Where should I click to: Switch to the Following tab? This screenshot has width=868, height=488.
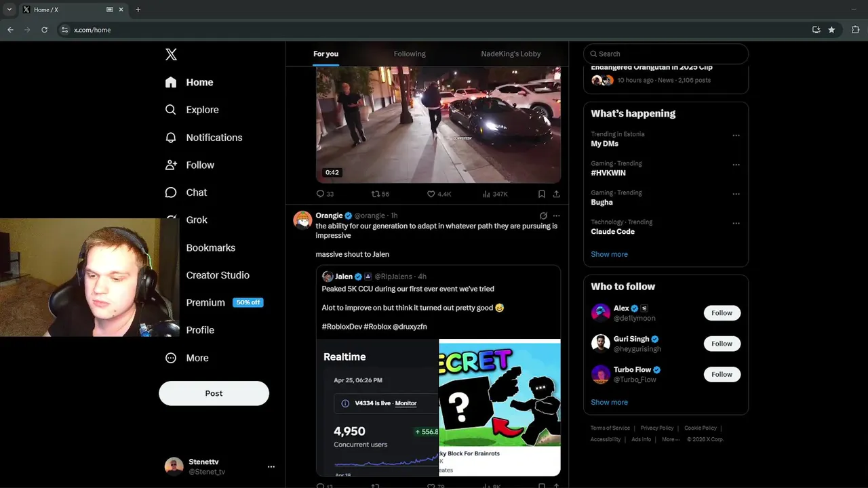tap(410, 54)
